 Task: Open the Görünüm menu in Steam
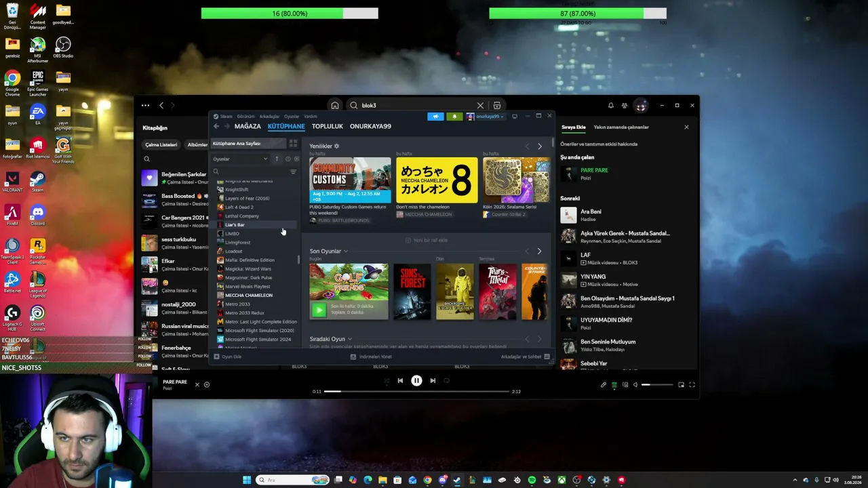point(246,117)
